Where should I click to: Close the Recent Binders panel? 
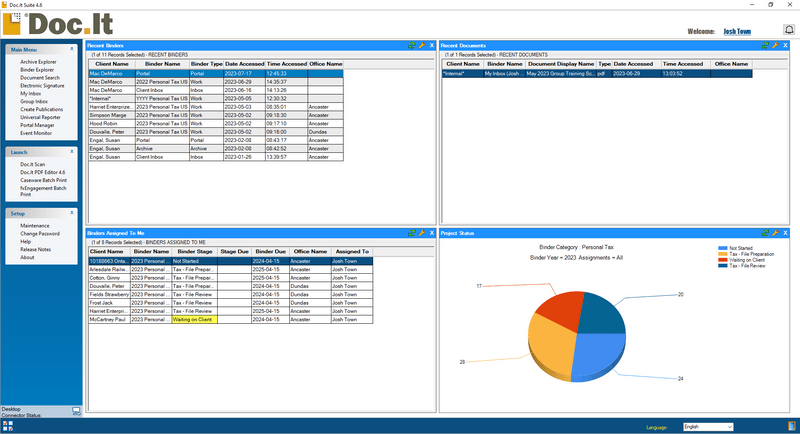coord(432,45)
